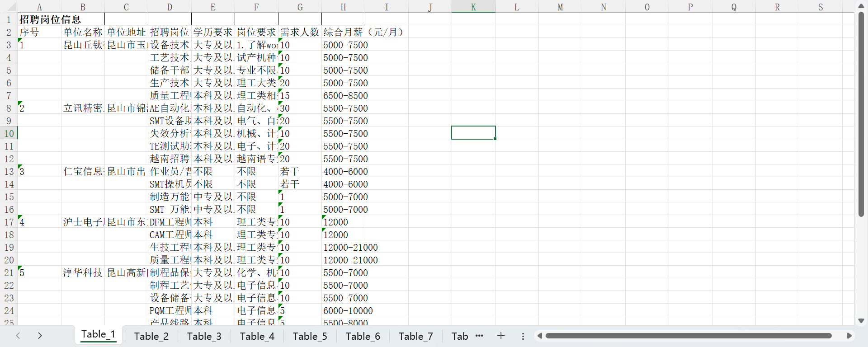Click the vertical scrollbar thumb
Image resolution: width=868 pixels, height=347 pixels.
861,115
